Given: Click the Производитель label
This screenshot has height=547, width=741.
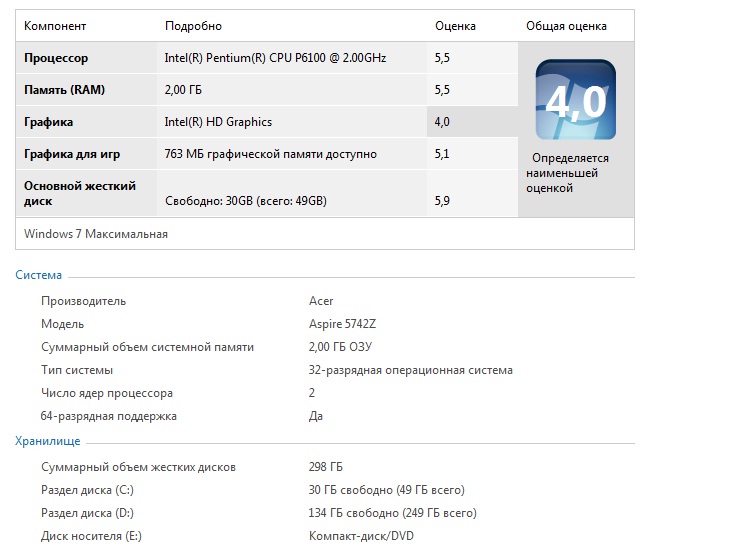Looking at the screenshot, I should tap(83, 301).
